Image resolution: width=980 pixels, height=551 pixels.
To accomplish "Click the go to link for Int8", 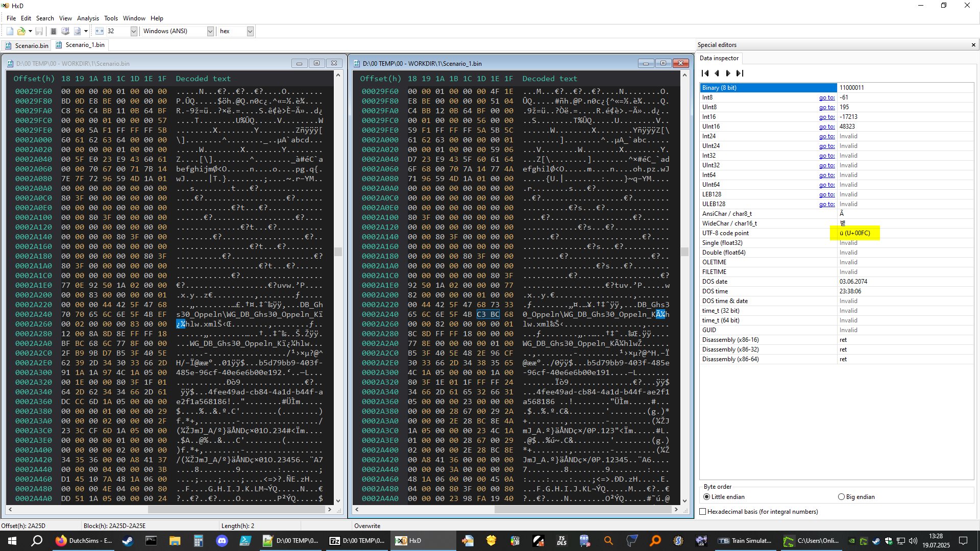I will [x=827, y=97].
